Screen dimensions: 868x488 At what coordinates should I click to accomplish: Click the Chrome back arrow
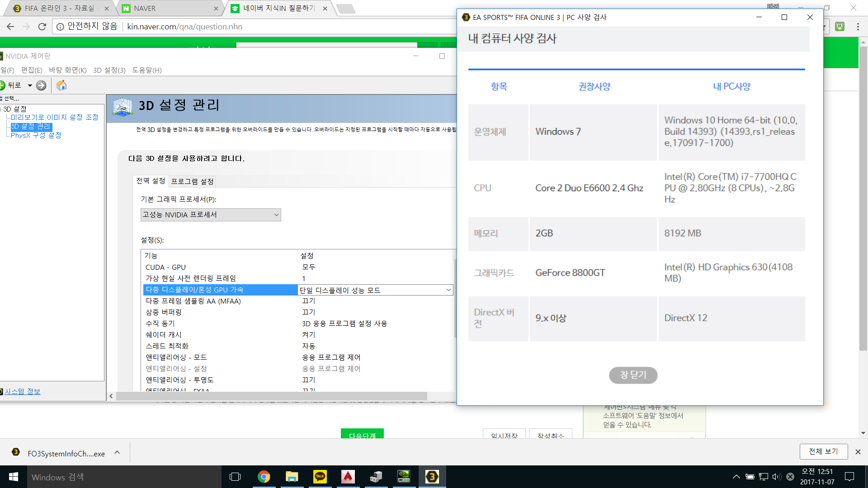coord(10,27)
